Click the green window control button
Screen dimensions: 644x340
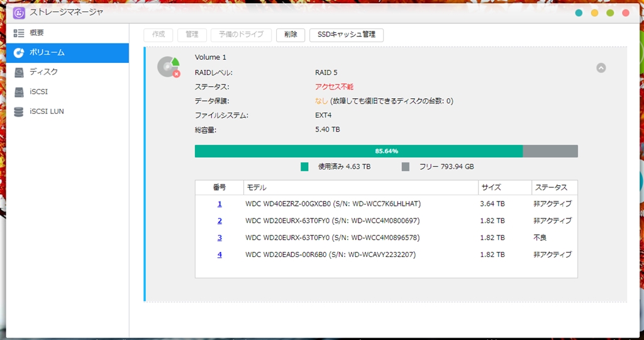pyautogui.click(x=610, y=13)
